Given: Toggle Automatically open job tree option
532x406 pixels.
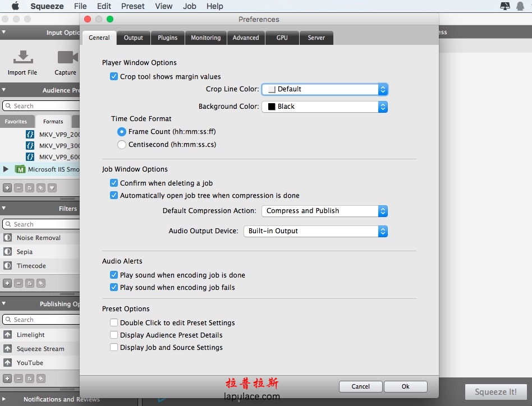Looking at the screenshot, I should (x=114, y=196).
